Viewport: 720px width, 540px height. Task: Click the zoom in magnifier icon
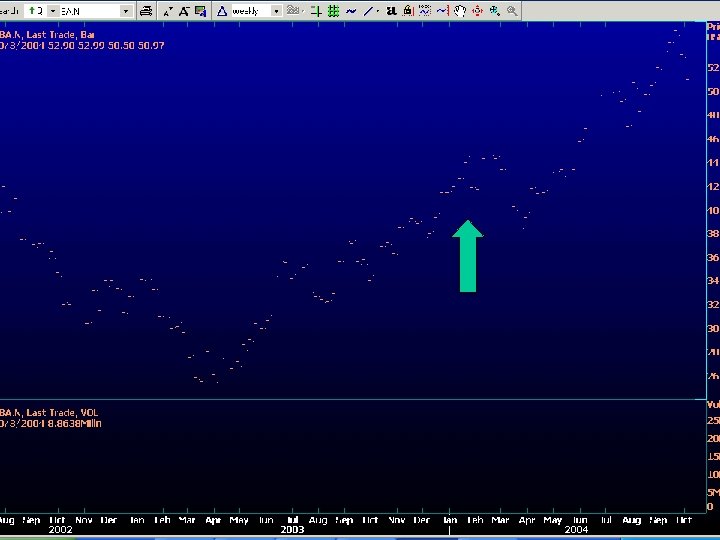pos(495,11)
